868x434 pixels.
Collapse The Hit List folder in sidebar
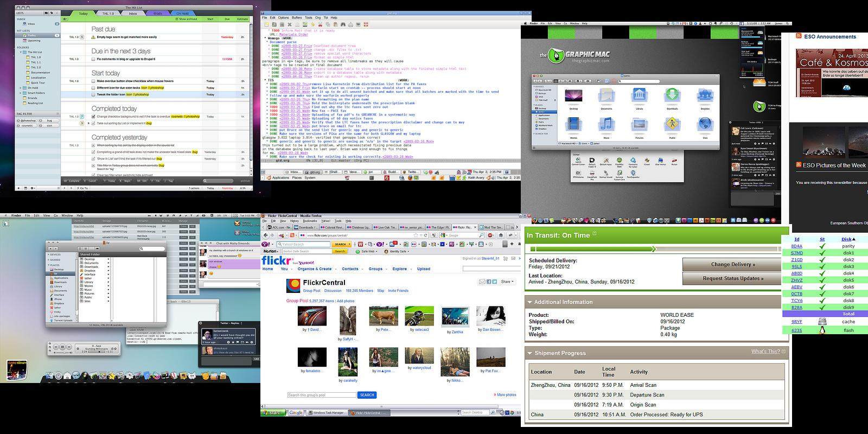[21, 52]
